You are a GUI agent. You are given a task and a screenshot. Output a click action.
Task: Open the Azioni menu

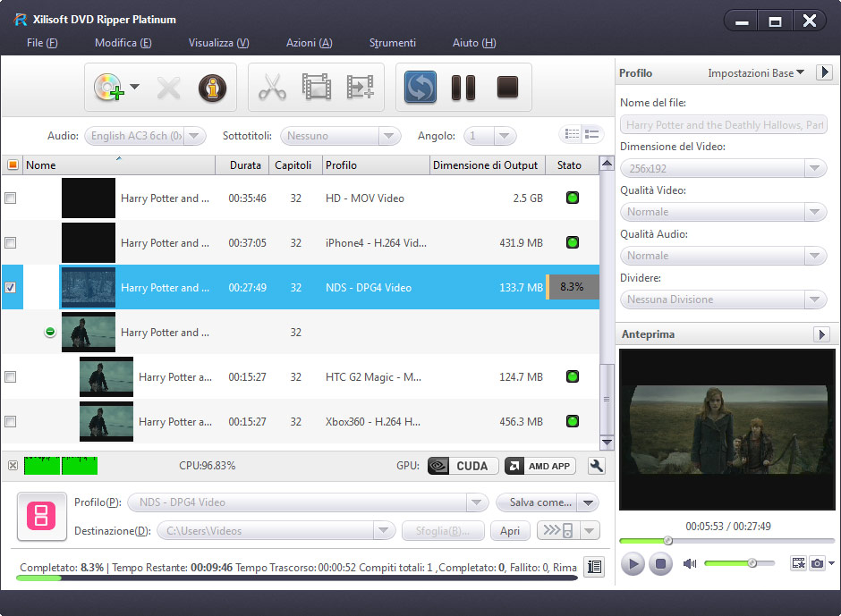coord(309,43)
